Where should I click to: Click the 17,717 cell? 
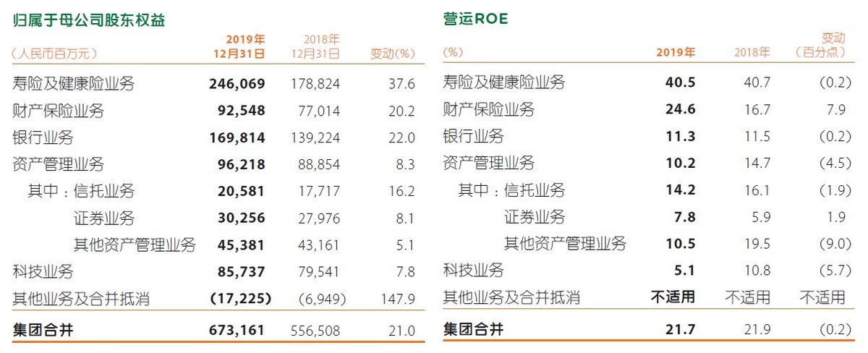click(x=319, y=191)
